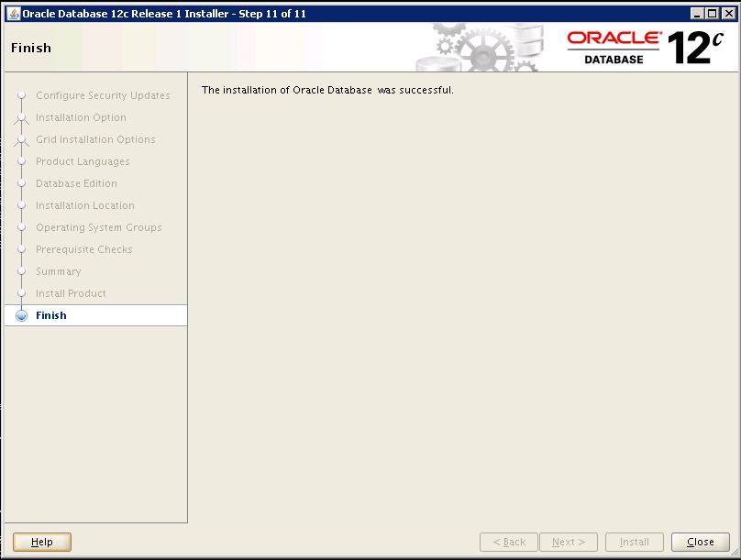This screenshot has height=560, width=741.
Task: Click the Install Product step bullet
Action: 21,293
